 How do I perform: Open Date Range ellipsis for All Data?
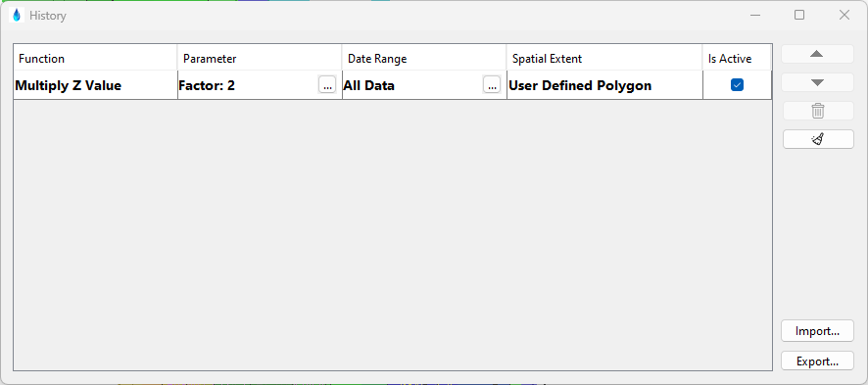click(x=492, y=84)
